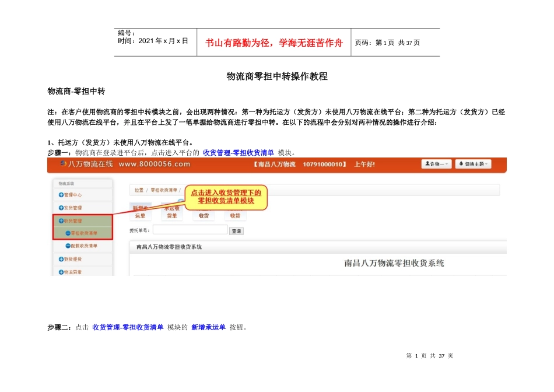Click the blue 新增承运单 text in 步骤二
Viewport: 554px width, 392px height.
(208, 327)
